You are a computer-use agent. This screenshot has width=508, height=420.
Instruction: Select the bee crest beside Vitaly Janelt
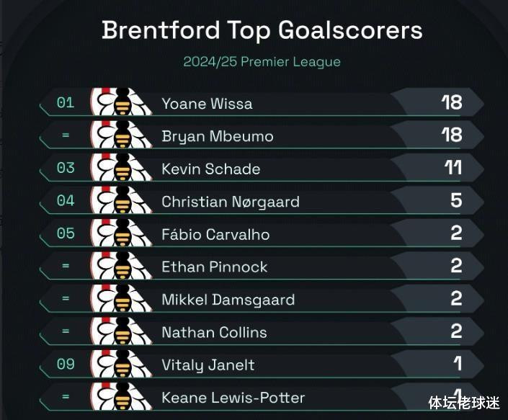tap(121, 363)
